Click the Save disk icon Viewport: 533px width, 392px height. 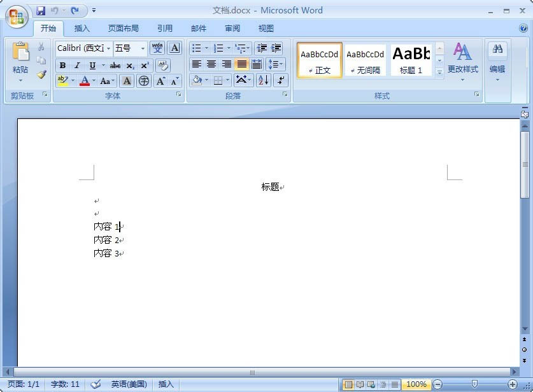pyautogui.click(x=41, y=11)
